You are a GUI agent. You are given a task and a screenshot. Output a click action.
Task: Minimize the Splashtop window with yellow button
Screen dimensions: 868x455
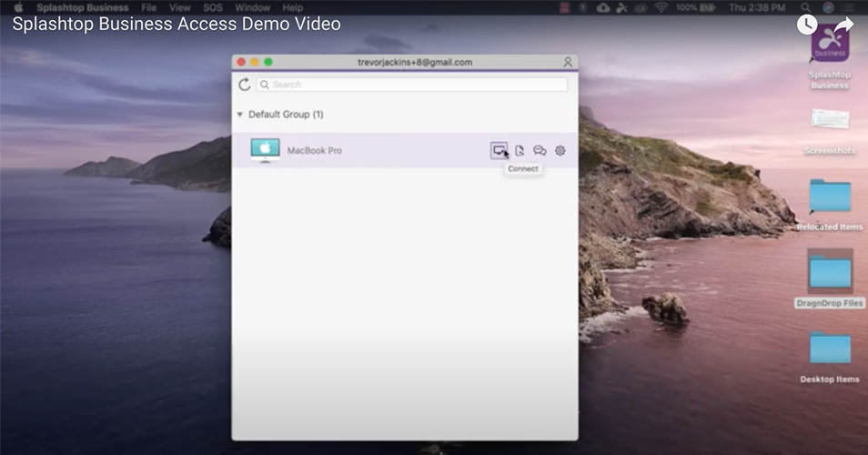(255, 62)
